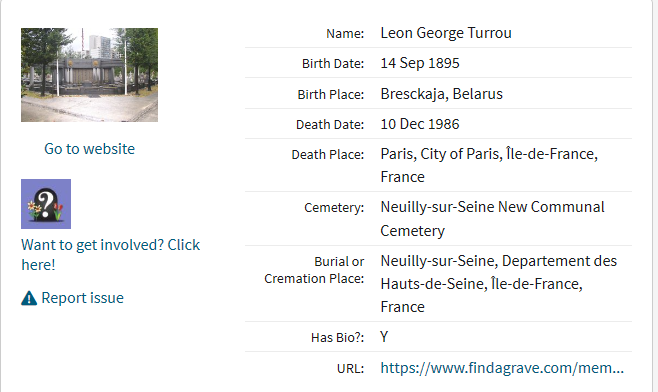Open the Go to website link
658x392 pixels.
(89, 149)
